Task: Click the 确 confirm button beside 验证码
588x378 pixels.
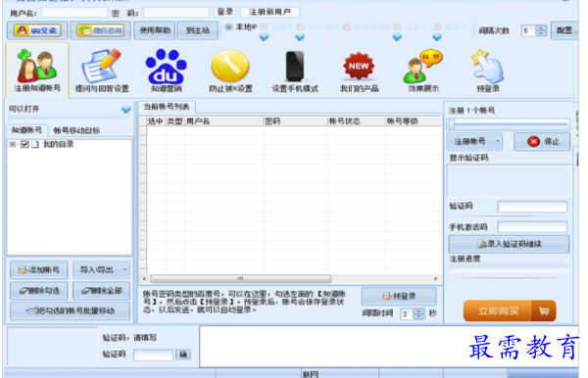Action: point(183,354)
